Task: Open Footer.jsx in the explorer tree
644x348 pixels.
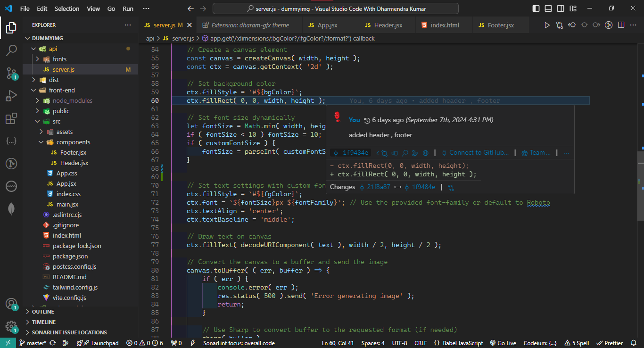Action: pos(73,152)
